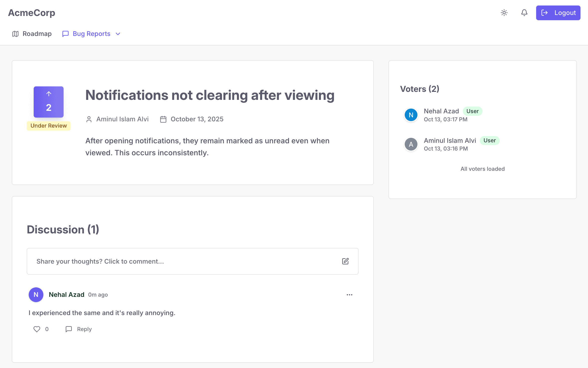This screenshot has width=588, height=368.
Task: Select the compose pencil icon in the comment box
Action: pyautogui.click(x=345, y=261)
